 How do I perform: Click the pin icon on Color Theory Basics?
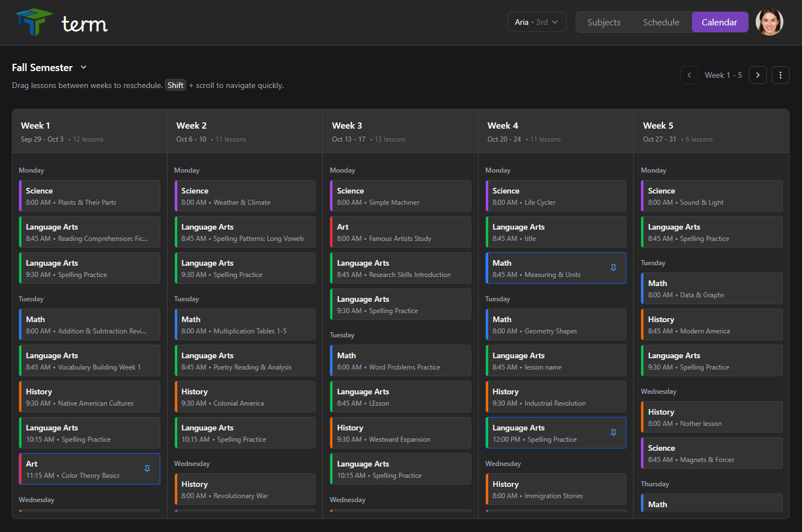coord(147,469)
